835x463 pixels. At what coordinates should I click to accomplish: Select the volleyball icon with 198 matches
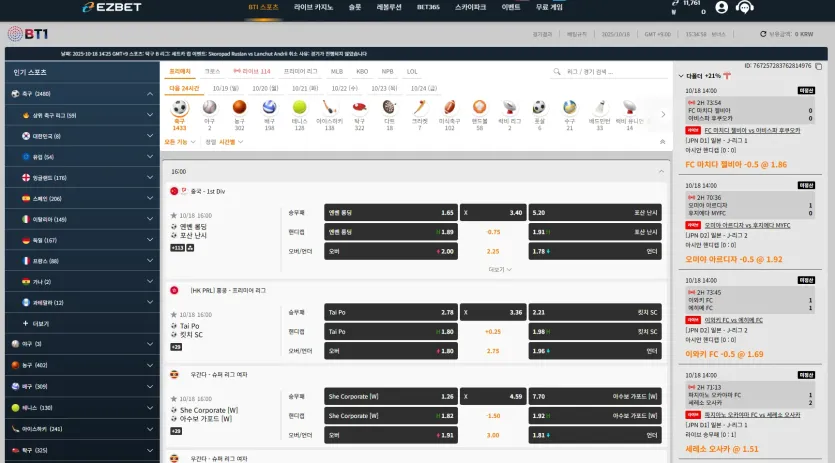click(269, 108)
